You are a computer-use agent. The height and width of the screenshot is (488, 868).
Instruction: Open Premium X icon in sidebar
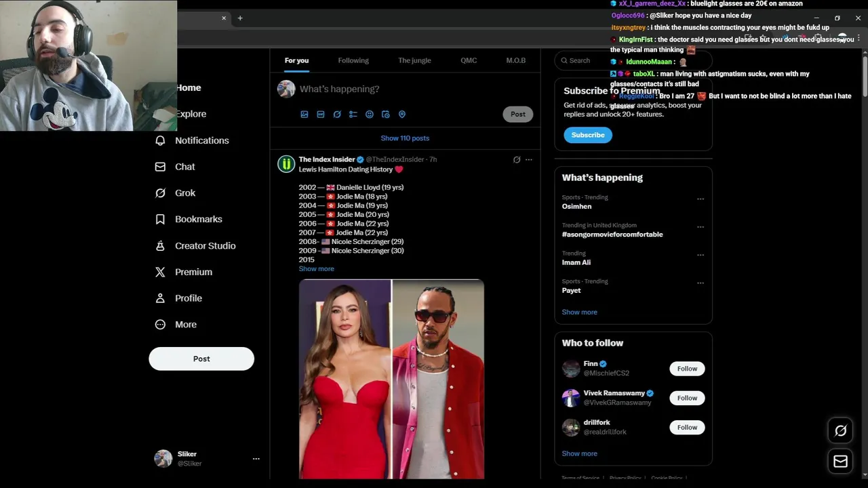(x=160, y=272)
